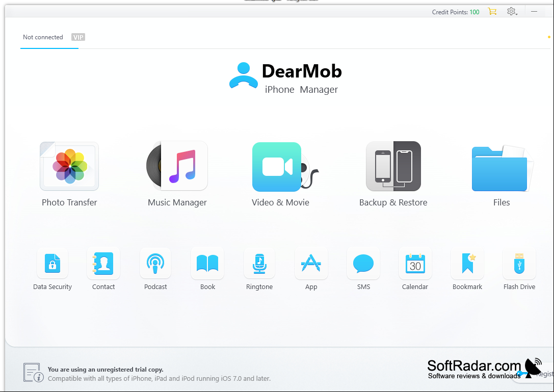Select the Not connected device tab

point(43,37)
